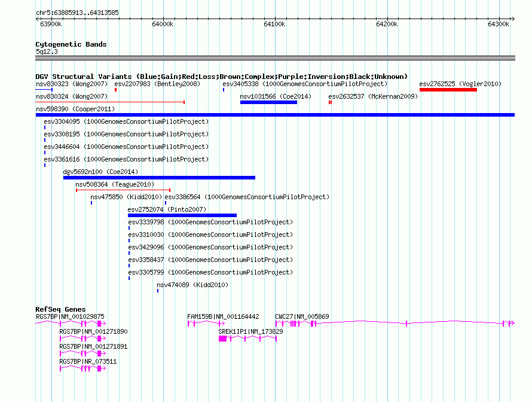Click the Cytogenetic Bands track title
Image resolution: width=532 pixels, height=402 pixels.
pyautogui.click(x=71, y=44)
